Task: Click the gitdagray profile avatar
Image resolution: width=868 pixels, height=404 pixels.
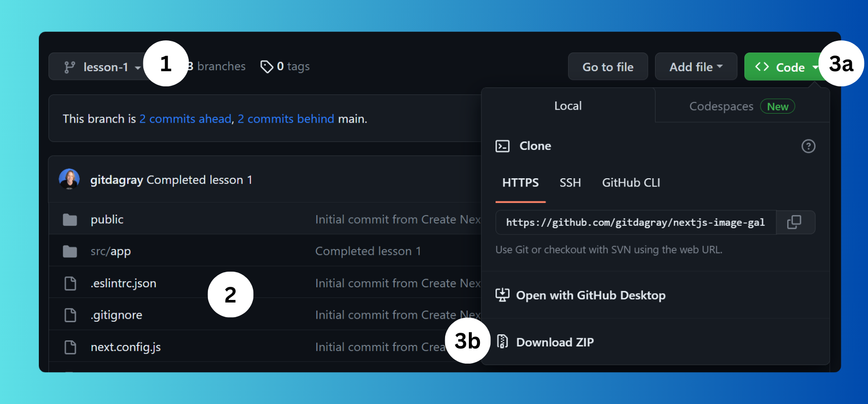Action: (x=69, y=179)
